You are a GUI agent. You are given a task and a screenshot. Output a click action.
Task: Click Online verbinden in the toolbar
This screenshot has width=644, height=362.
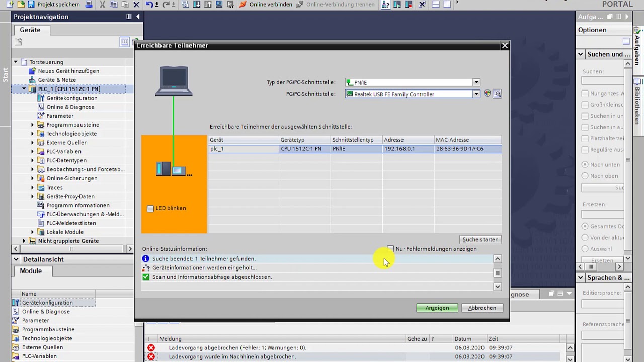266,4
